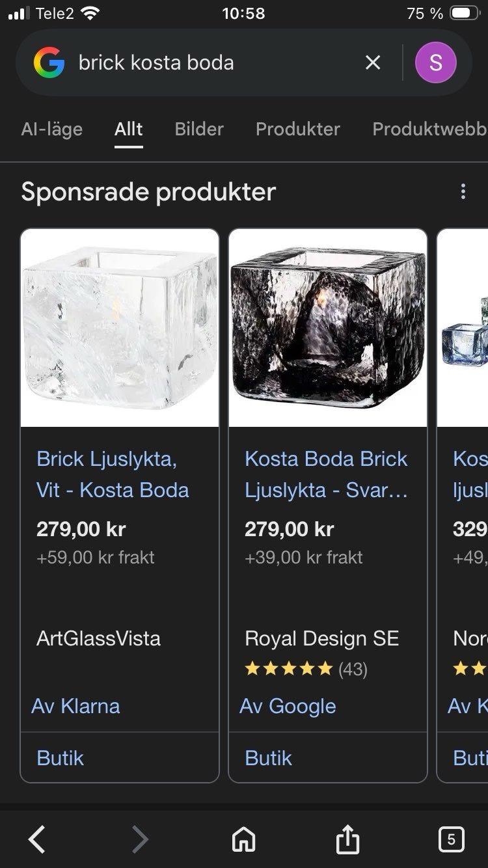Open the Brick Ljuslykta, Vit - Kosta Boda link

[113, 474]
